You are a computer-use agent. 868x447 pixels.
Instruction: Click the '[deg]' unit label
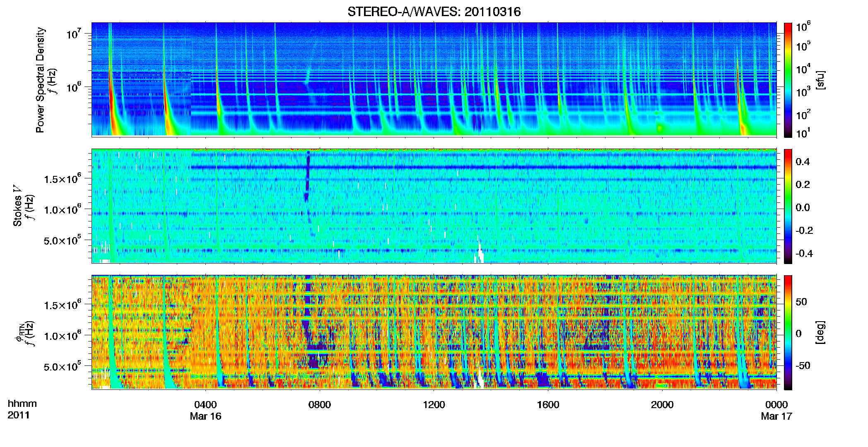click(820, 332)
